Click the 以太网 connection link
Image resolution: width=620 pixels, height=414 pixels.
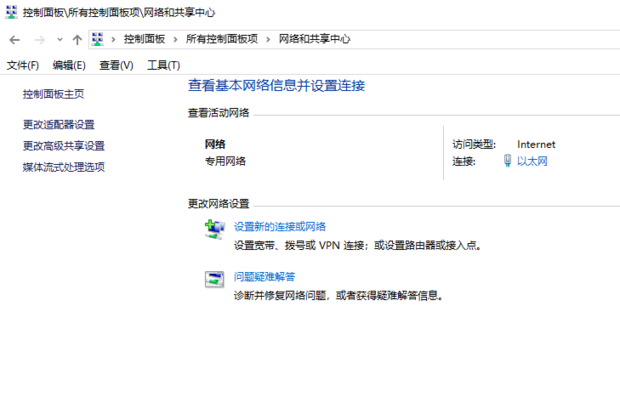pos(532,161)
